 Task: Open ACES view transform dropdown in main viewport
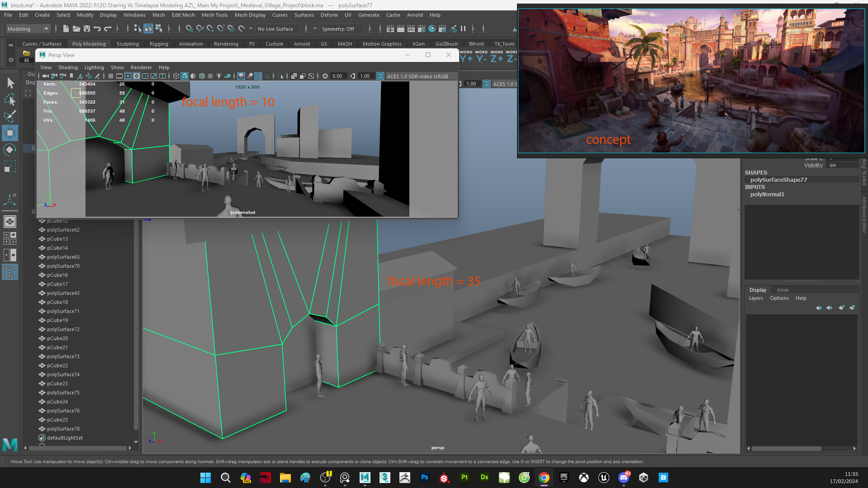point(505,84)
